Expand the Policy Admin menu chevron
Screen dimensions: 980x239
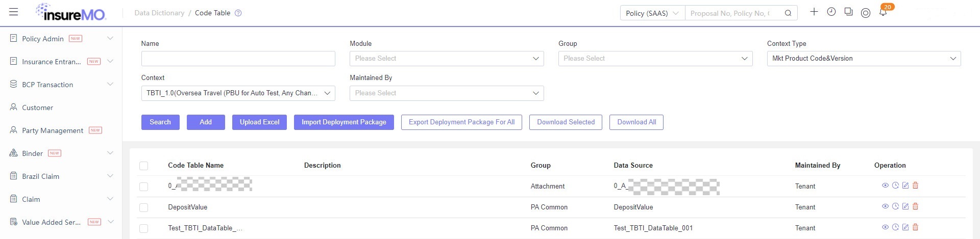tap(110, 38)
